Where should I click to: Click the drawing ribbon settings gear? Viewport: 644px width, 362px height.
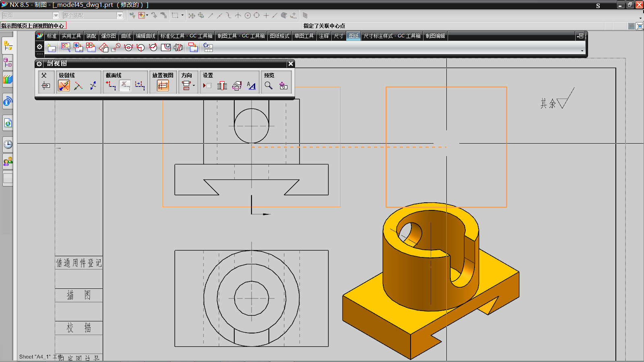tap(39, 47)
